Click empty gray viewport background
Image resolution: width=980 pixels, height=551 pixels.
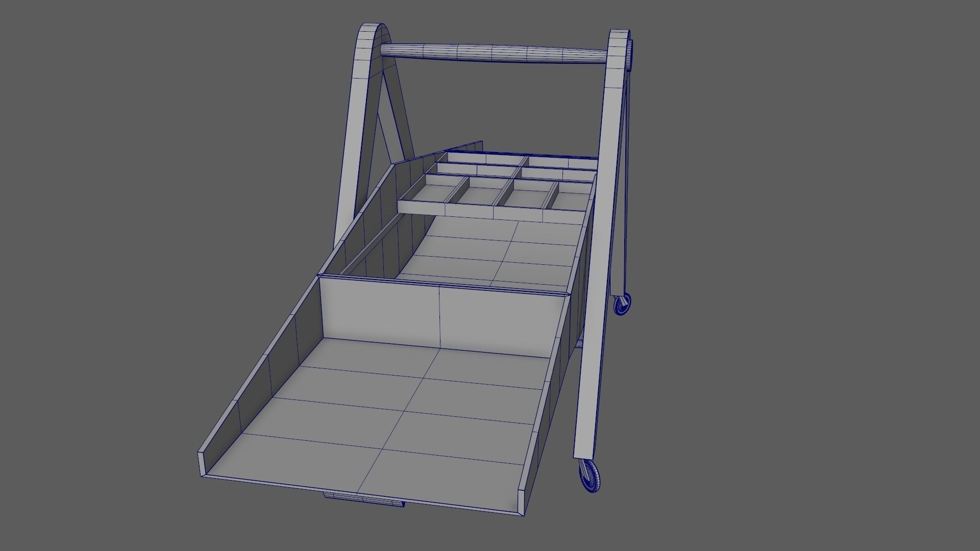coord(817,255)
